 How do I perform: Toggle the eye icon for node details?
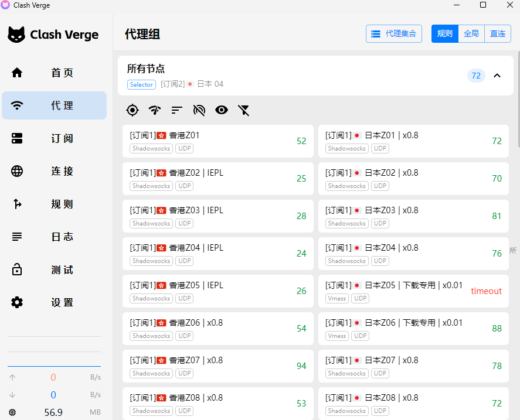click(221, 110)
